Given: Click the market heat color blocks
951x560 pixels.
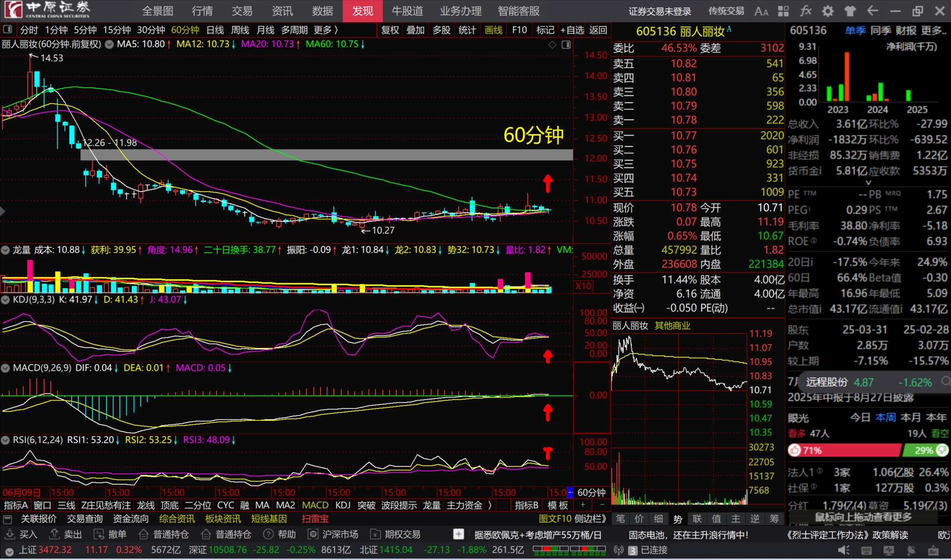Looking at the screenshot, I should click(569, 549).
